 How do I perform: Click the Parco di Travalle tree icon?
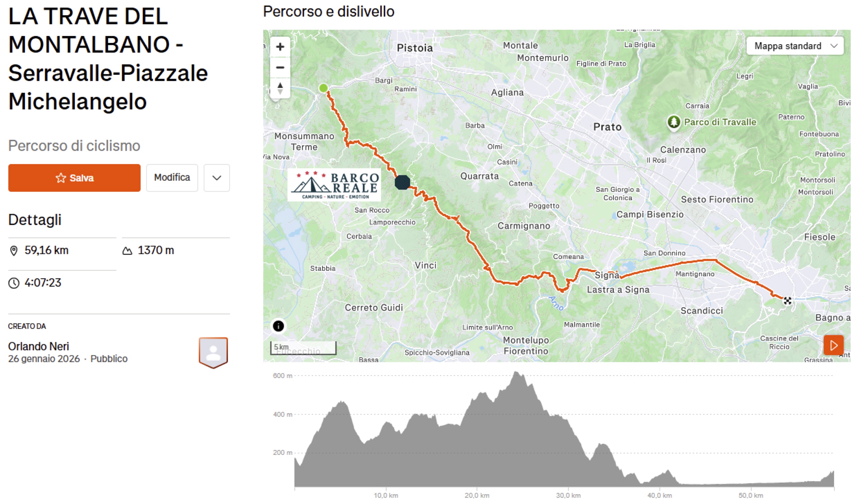point(673,122)
